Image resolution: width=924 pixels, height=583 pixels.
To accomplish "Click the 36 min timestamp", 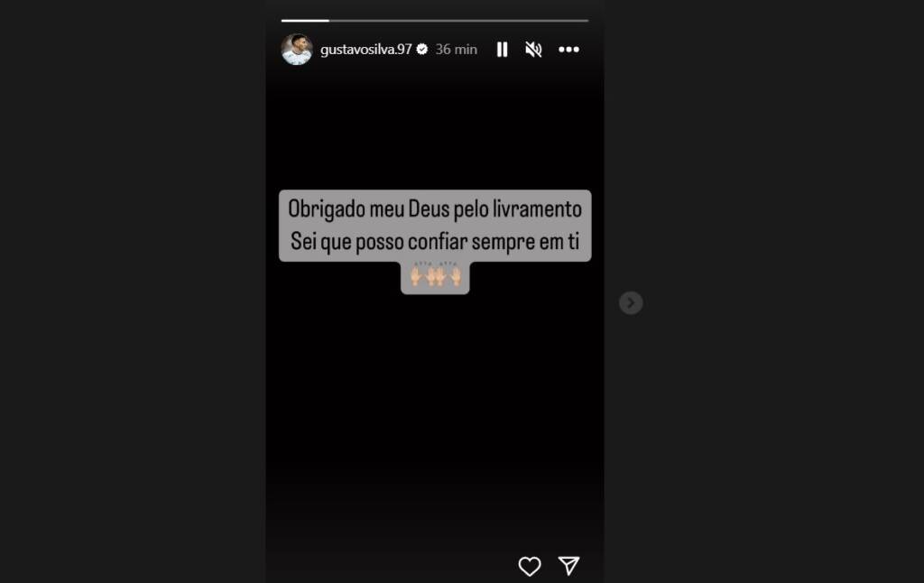I will [x=456, y=50].
